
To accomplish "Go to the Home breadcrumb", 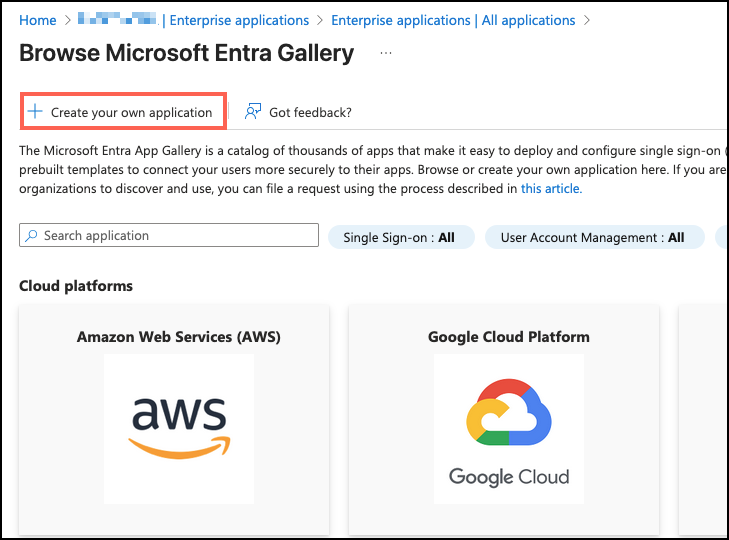I will click(x=38, y=20).
